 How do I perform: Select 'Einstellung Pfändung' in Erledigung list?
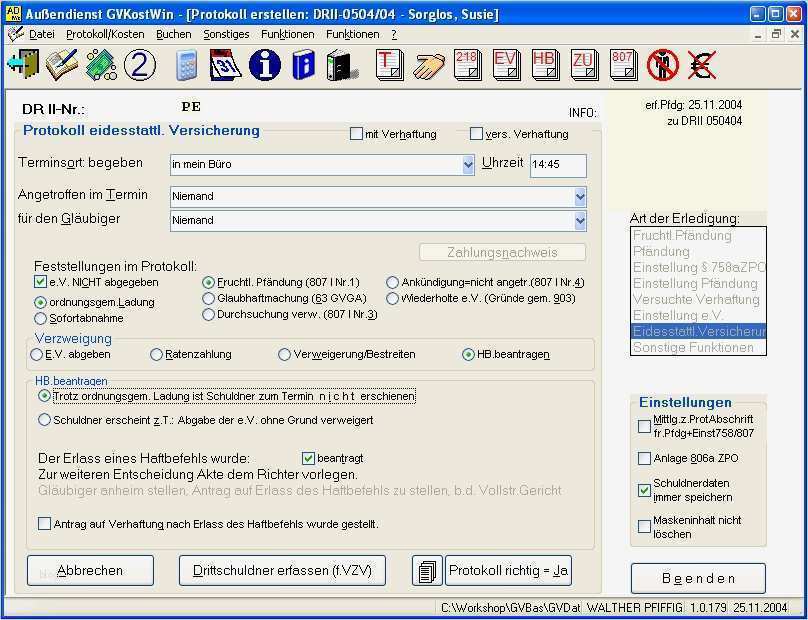point(698,283)
